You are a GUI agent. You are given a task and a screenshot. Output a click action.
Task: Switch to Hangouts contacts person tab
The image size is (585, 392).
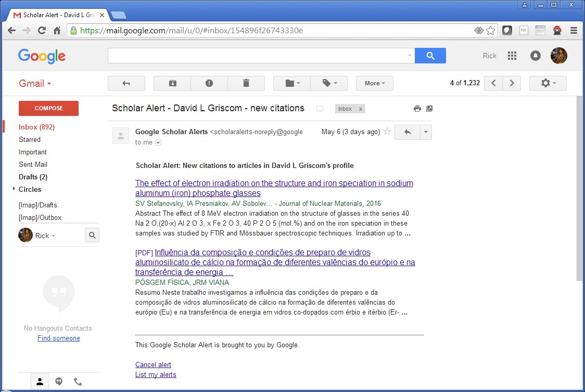[40, 382]
